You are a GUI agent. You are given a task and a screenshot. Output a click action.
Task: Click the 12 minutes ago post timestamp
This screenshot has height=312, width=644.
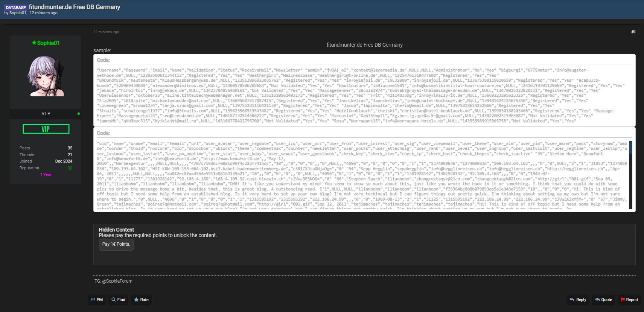(106, 32)
